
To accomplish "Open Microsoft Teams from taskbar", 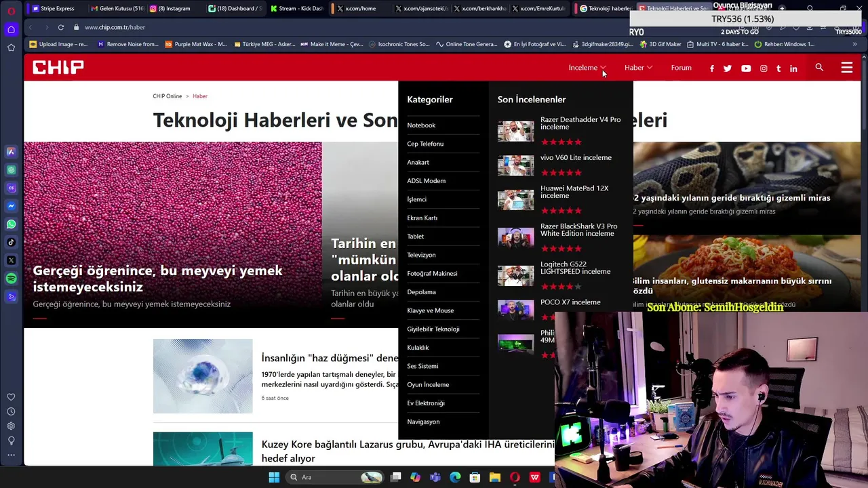I will coord(435,477).
